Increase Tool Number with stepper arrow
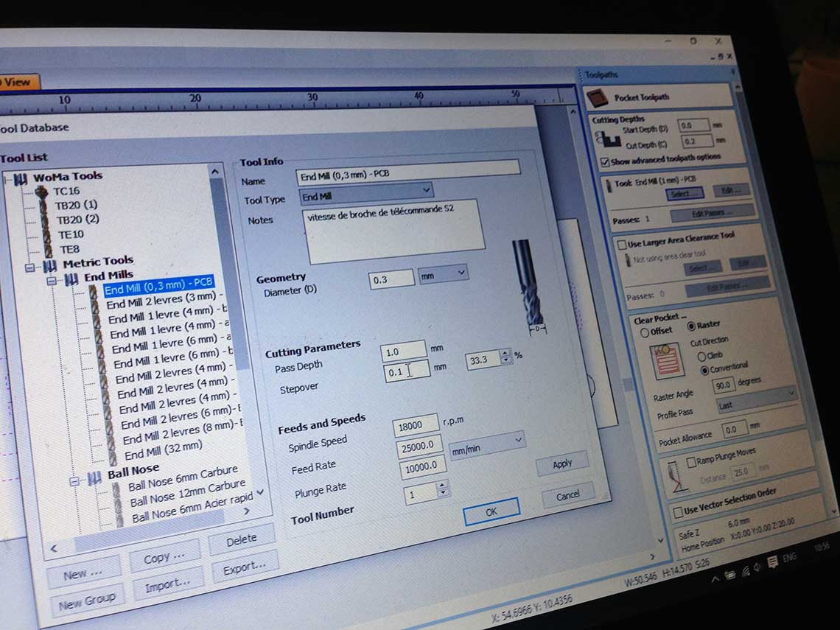 coord(442,486)
